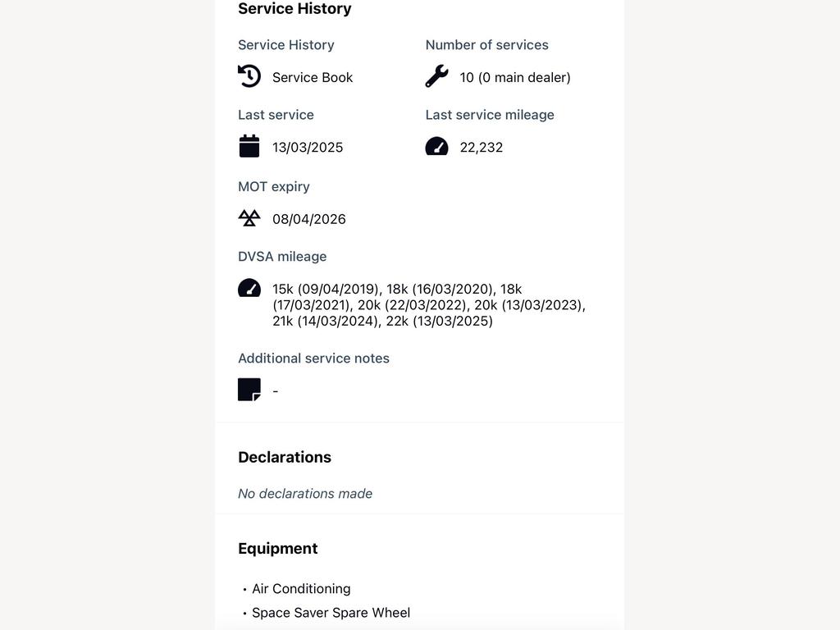The image size is (840, 630).
Task: Click the 10 (0 main dealer) value
Action: pos(515,78)
